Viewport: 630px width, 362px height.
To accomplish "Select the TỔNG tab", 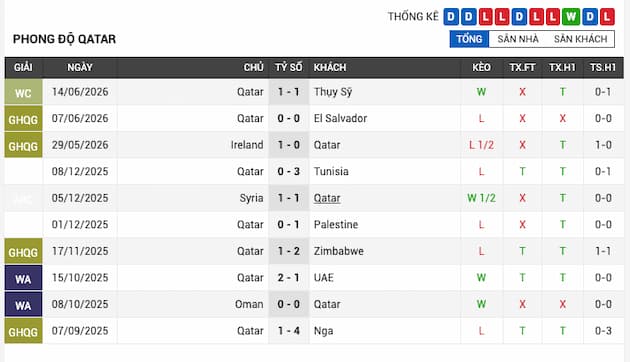I will point(469,39).
